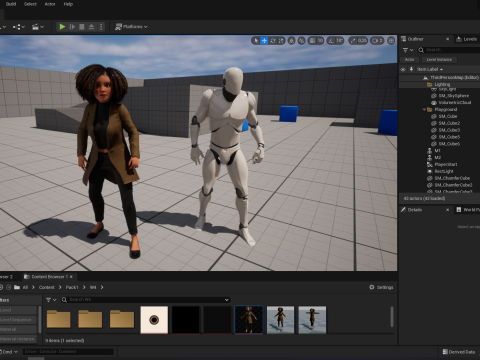Open Content Browser Settings
480x360 pixels.
(x=381, y=287)
